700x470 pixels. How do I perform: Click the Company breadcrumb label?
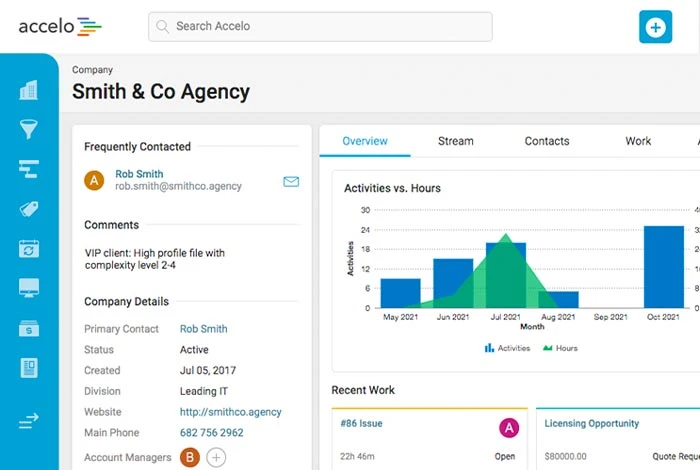click(x=92, y=70)
